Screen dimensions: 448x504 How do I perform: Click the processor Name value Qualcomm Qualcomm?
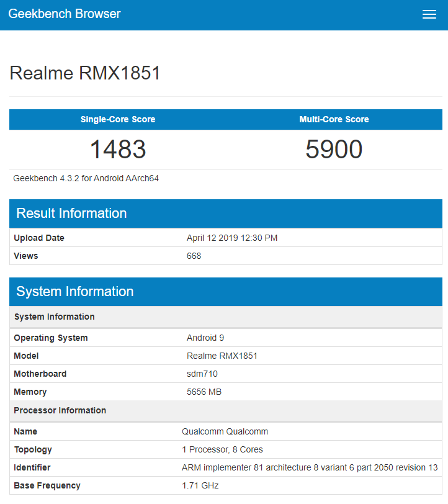pyautogui.click(x=225, y=431)
